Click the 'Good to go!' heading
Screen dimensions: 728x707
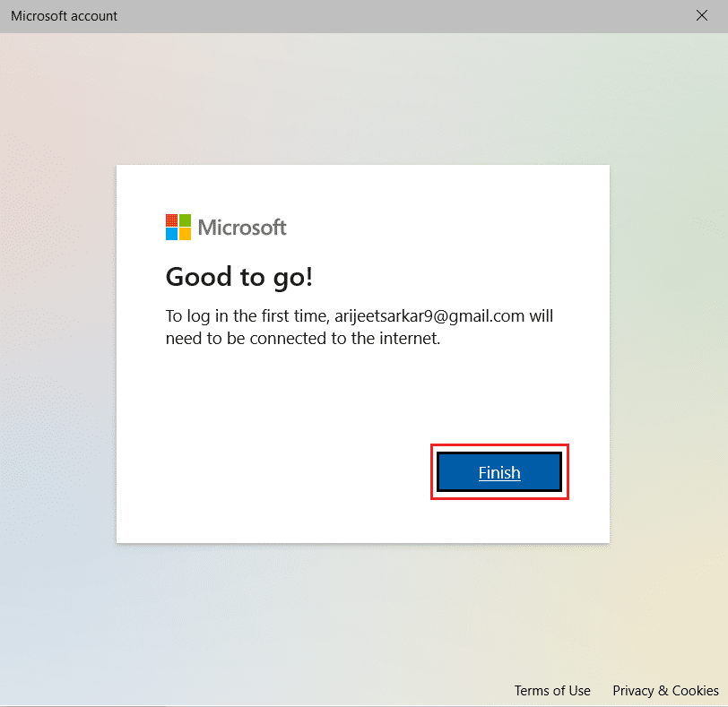(x=239, y=278)
